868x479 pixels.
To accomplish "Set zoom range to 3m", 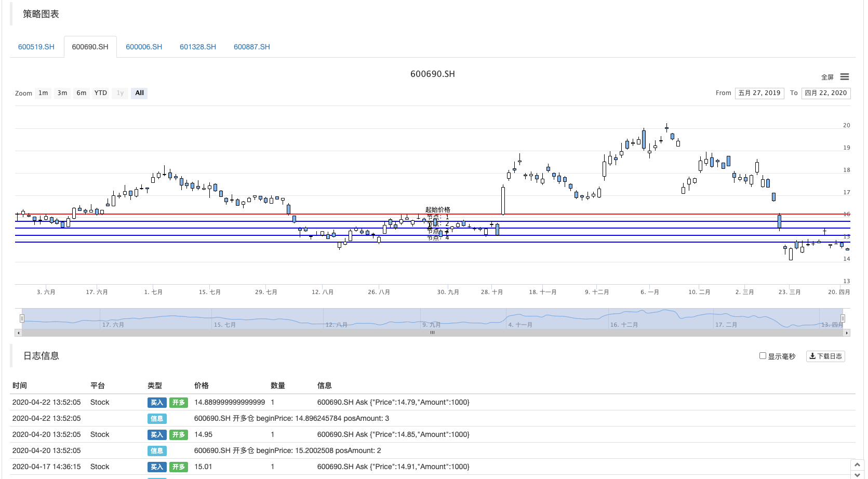I will coord(62,93).
